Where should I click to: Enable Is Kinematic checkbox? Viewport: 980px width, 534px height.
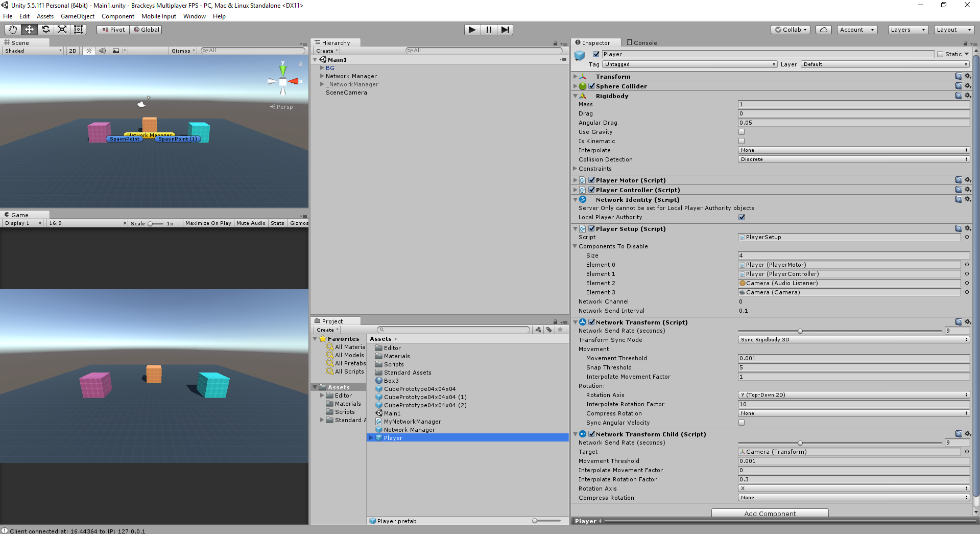[x=742, y=141]
